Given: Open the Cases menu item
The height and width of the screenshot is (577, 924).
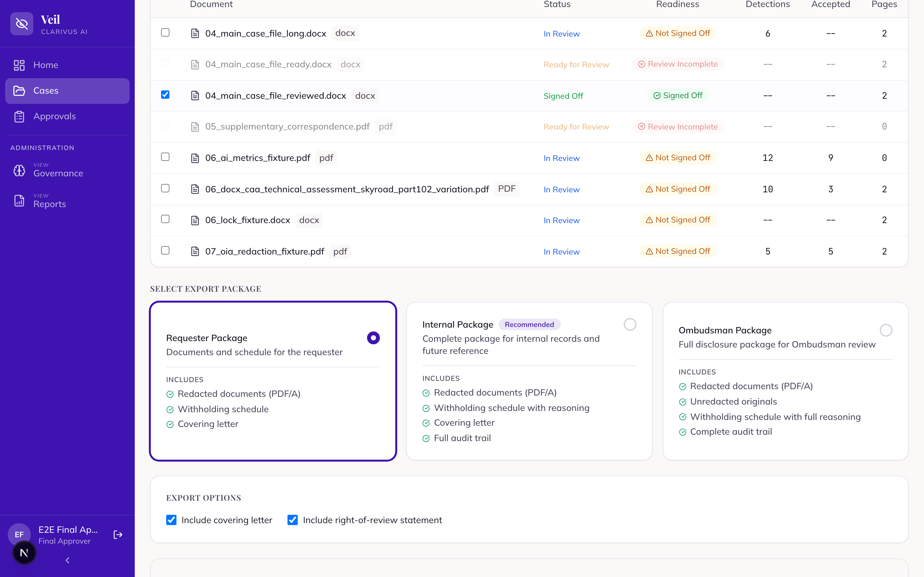Looking at the screenshot, I should tap(67, 91).
